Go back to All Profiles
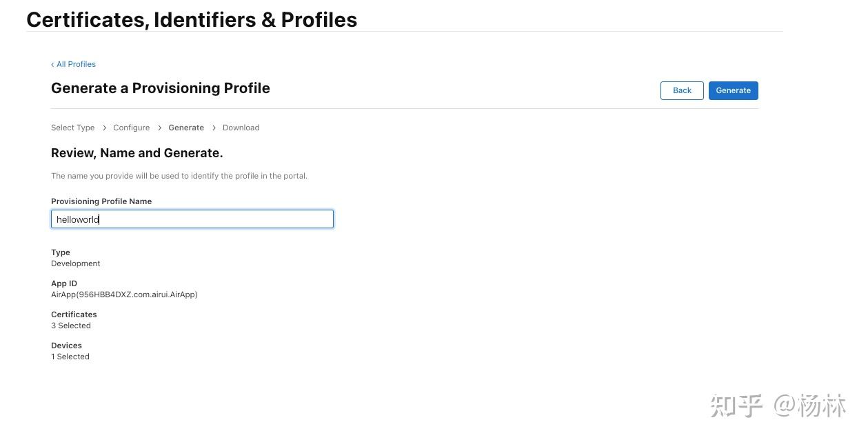The width and height of the screenshot is (868, 440). coord(74,64)
